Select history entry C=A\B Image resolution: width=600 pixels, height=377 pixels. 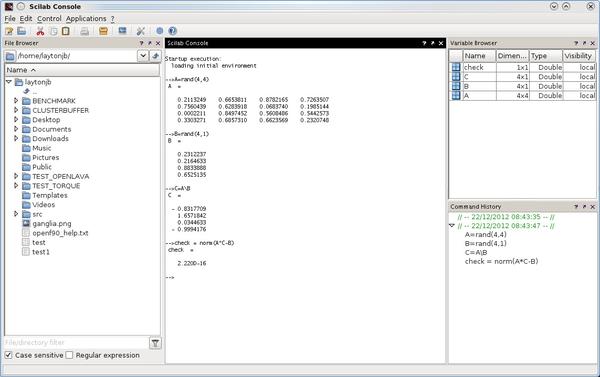(x=476, y=253)
